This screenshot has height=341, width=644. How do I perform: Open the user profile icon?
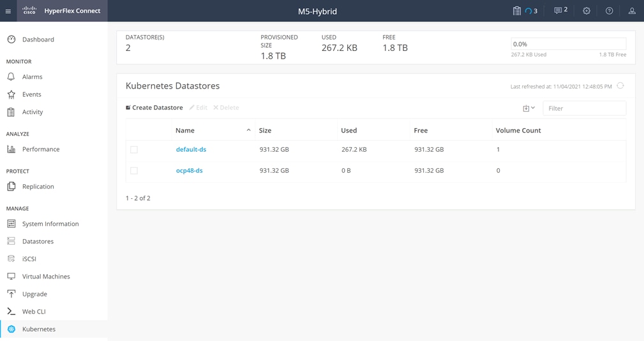pos(632,11)
